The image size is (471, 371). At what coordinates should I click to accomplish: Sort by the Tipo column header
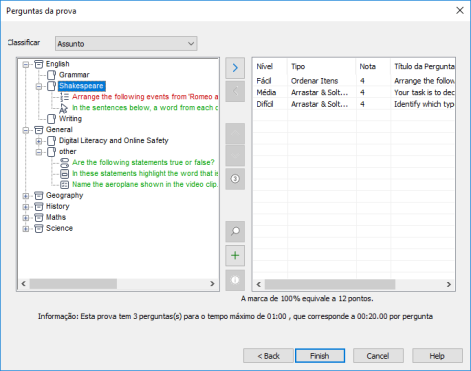322,66
